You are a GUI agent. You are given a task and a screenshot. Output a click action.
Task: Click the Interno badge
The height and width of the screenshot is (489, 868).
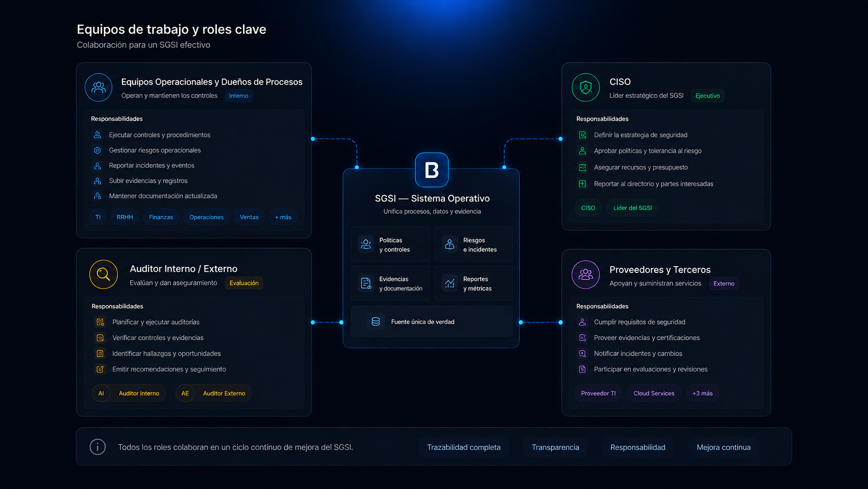pyautogui.click(x=239, y=96)
